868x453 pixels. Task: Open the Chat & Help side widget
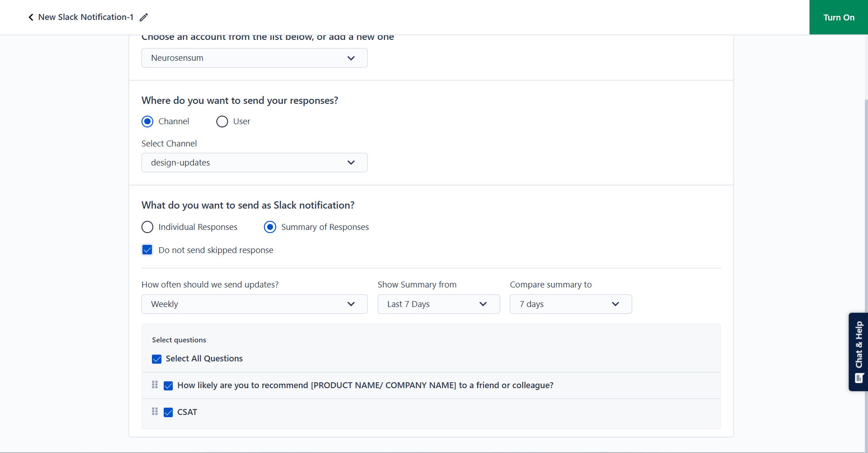pos(858,351)
